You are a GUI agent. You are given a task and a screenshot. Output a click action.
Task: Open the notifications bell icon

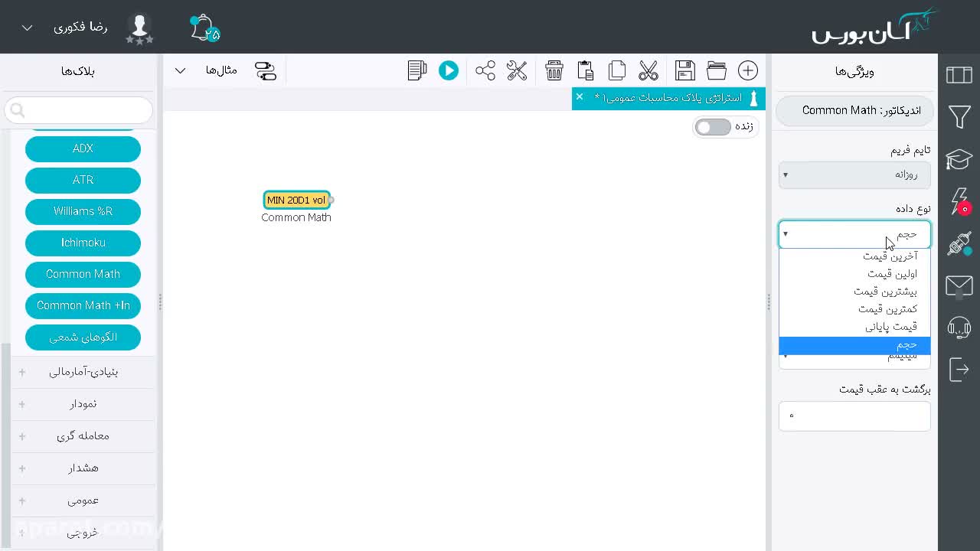point(204,28)
